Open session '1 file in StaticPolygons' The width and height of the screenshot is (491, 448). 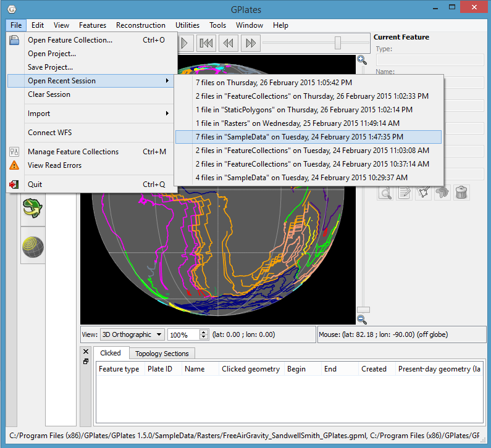point(308,110)
